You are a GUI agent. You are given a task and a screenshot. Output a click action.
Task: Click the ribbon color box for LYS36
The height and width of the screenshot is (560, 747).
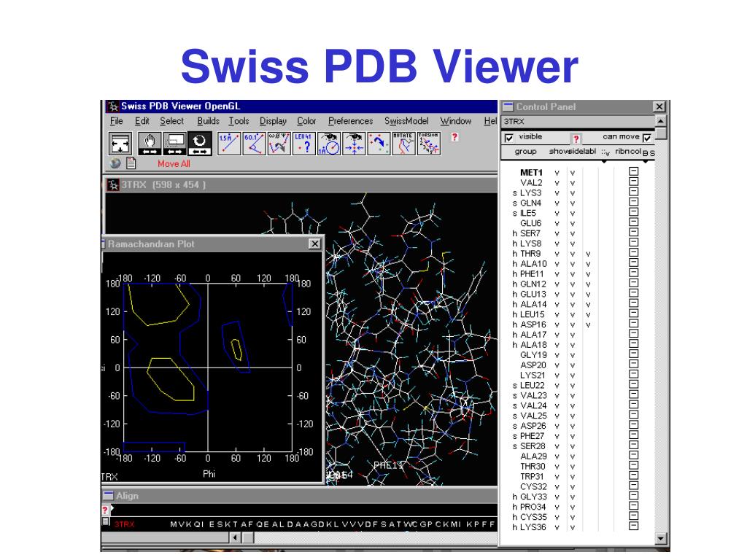634,526
